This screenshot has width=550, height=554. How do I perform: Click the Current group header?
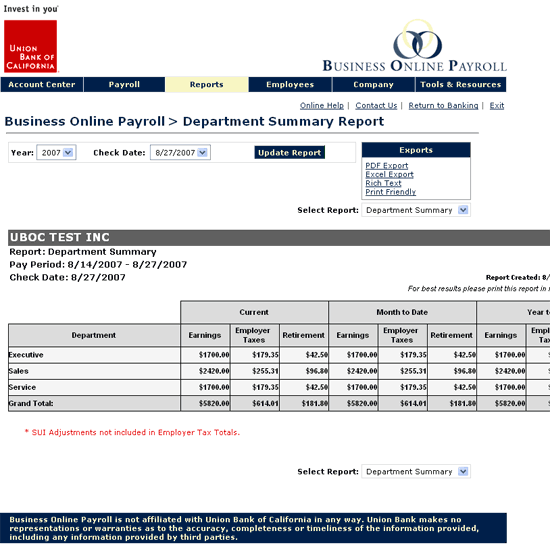pyautogui.click(x=254, y=312)
